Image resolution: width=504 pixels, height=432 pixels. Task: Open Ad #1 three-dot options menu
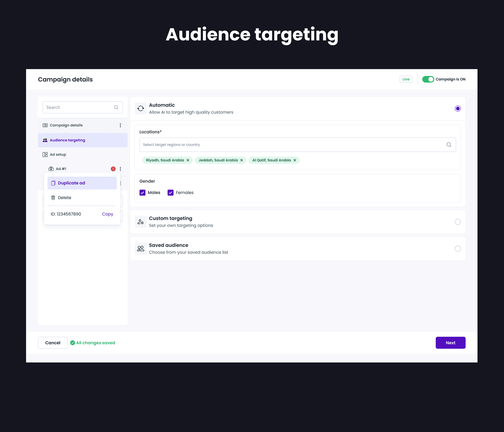120,169
